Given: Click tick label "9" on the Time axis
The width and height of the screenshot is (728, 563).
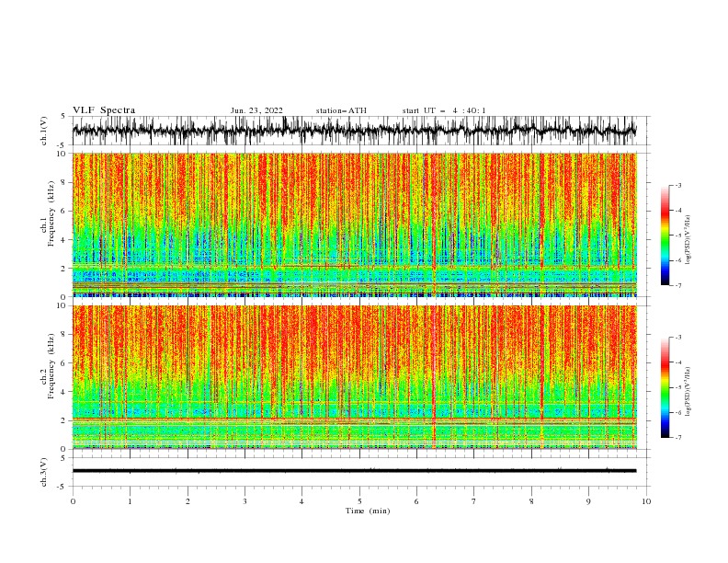Looking at the screenshot, I should (588, 501).
